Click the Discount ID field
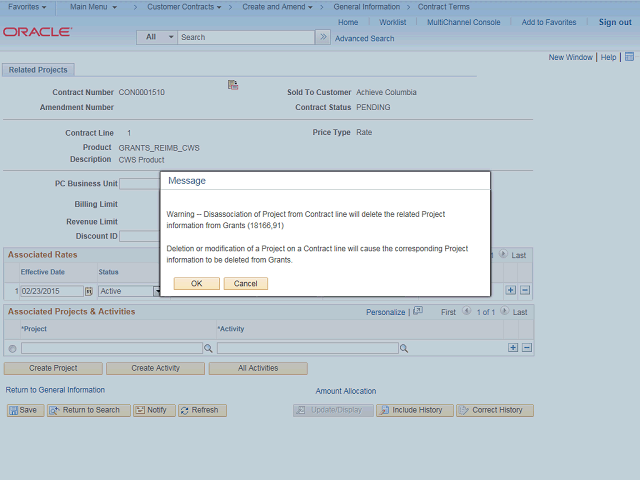The height and width of the screenshot is (480, 640). [x=140, y=236]
